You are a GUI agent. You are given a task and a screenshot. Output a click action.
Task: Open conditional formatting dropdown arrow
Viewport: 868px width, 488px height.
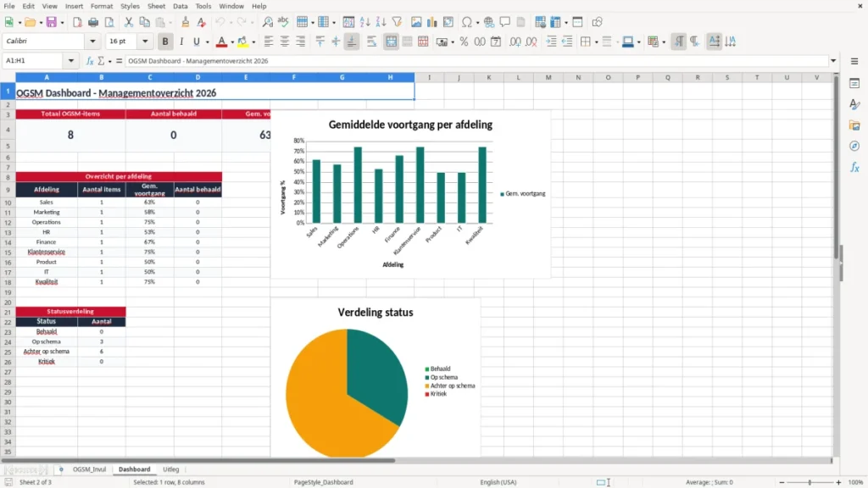[x=664, y=42]
